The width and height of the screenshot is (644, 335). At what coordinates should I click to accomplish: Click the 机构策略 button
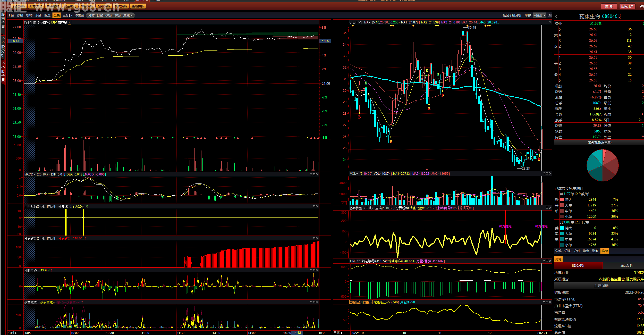pyautogui.click(x=121, y=6)
